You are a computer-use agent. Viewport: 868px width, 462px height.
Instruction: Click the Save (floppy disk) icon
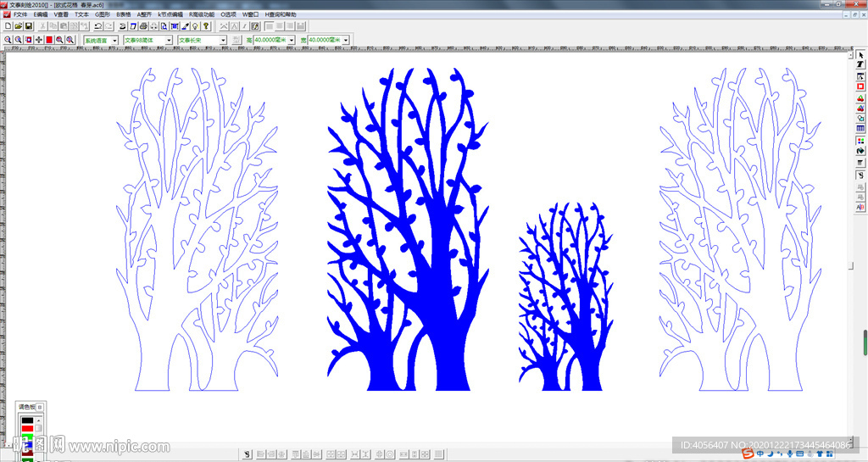(x=28, y=26)
